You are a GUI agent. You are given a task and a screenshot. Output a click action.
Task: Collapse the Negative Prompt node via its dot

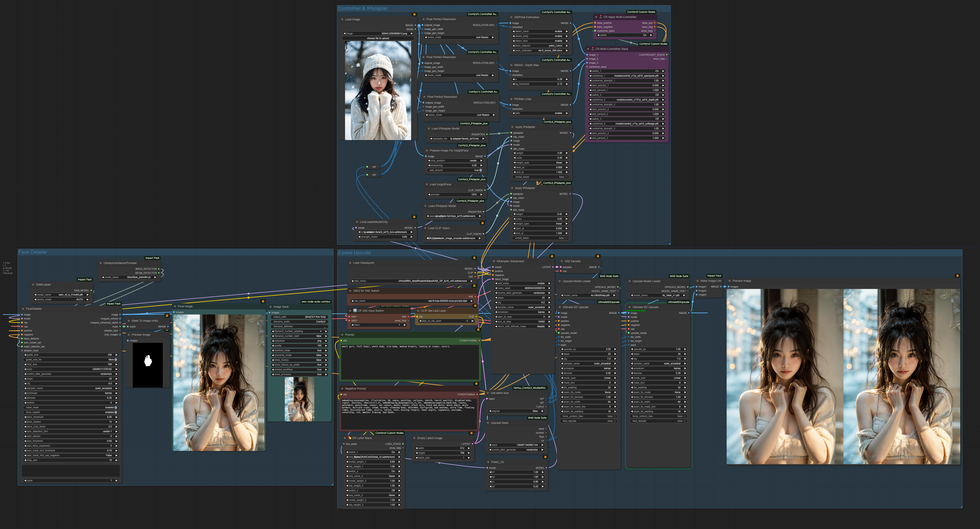point(342,389)
